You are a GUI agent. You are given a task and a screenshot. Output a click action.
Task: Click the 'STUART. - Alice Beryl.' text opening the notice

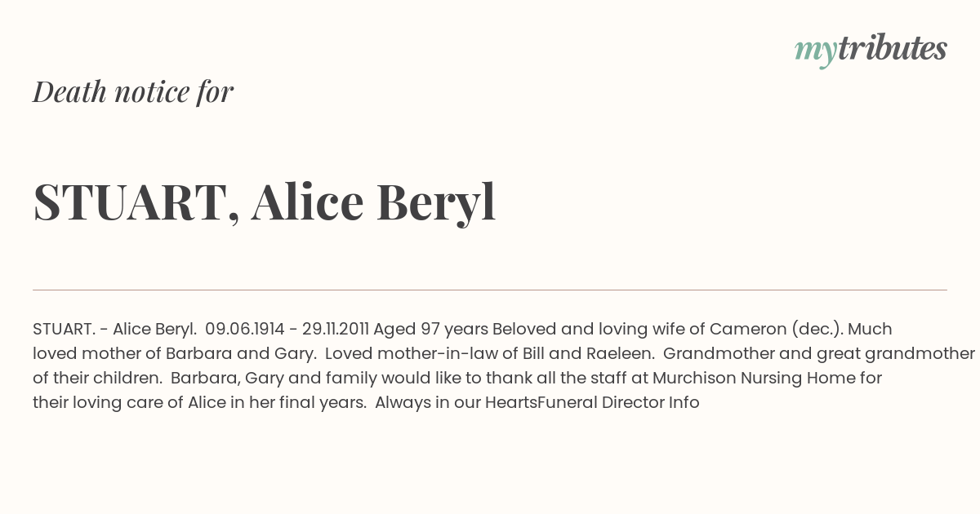(x=114, y=329)
